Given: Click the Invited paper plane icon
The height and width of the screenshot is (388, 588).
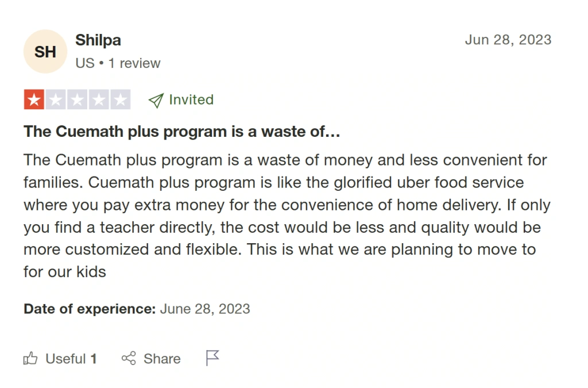Looking at the screenshot, I should click(156, 101).
